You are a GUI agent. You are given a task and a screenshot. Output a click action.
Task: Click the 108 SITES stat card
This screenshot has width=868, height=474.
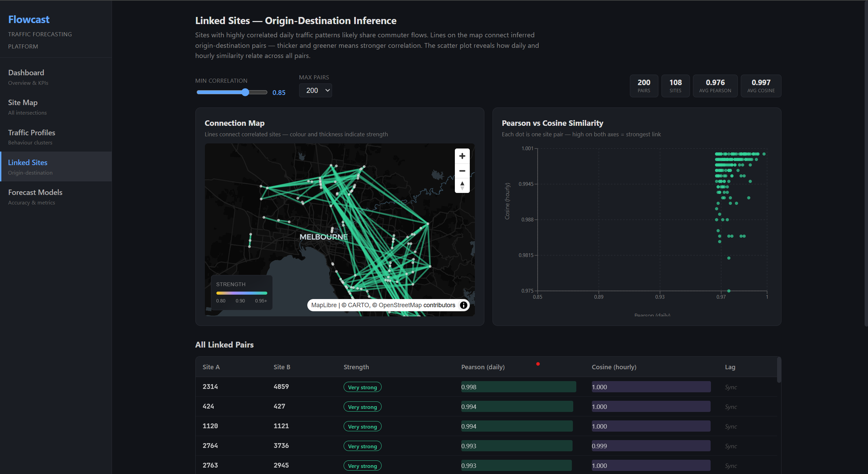point(675,86)
